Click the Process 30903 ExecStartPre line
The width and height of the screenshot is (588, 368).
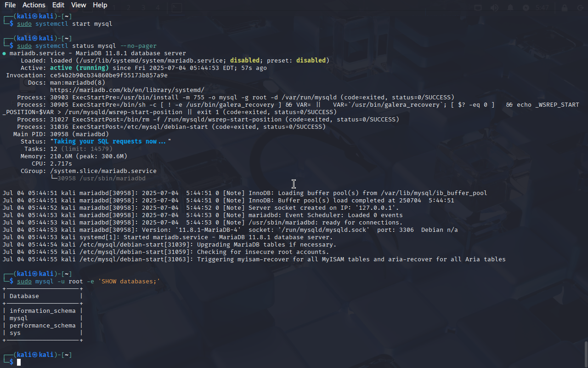[236, 98]
